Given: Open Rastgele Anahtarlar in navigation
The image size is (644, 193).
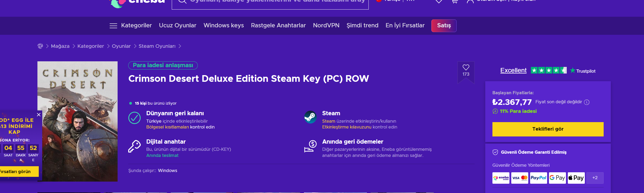Looking at the screenshot, I should [278, 25].
